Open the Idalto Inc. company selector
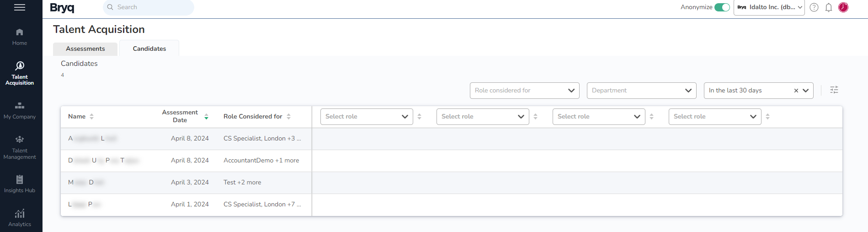The width and height of the screenshot is (868, 232). pos(769,7)
